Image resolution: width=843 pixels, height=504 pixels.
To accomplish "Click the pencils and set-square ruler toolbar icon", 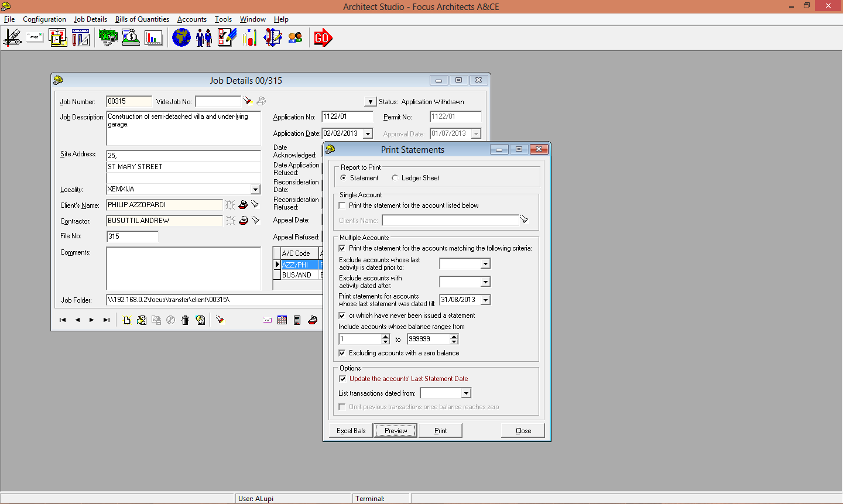I will click(81, 38).
